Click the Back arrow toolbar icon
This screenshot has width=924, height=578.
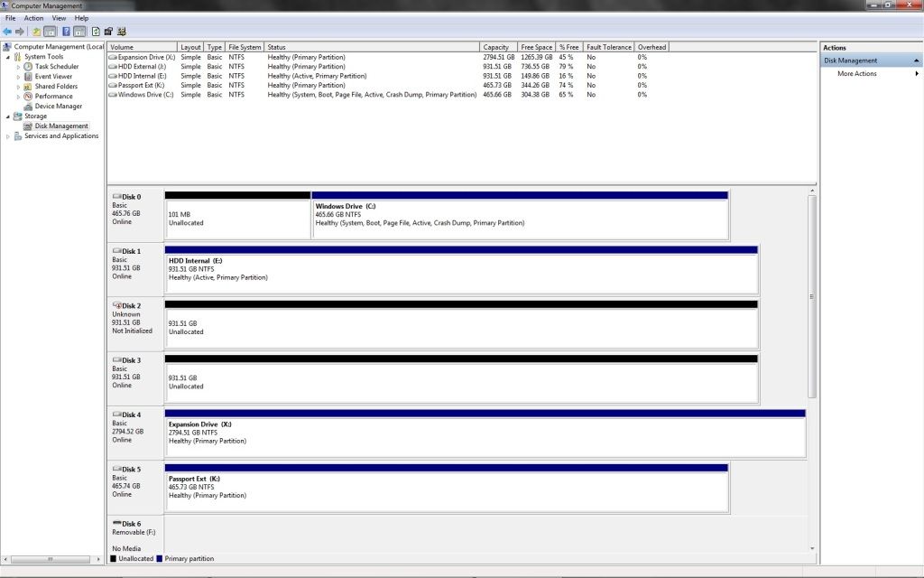[7, 32]
